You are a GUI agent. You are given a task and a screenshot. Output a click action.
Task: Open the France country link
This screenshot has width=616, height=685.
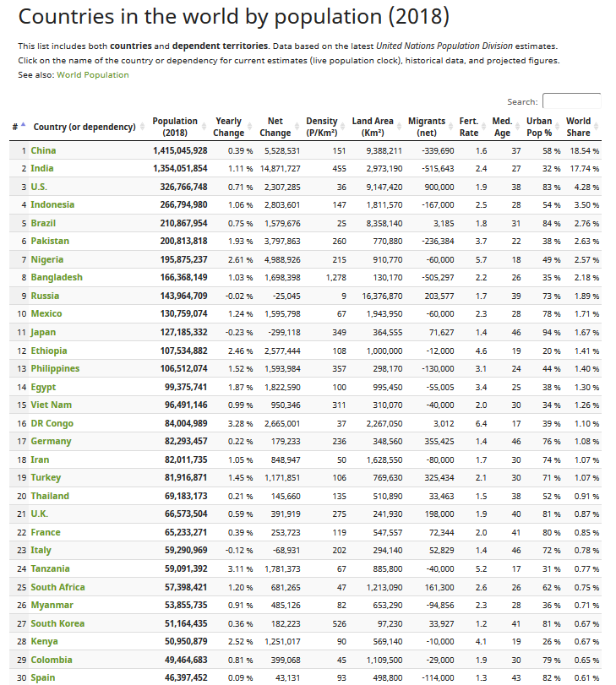pyautogui.click(x=46, y=532)
